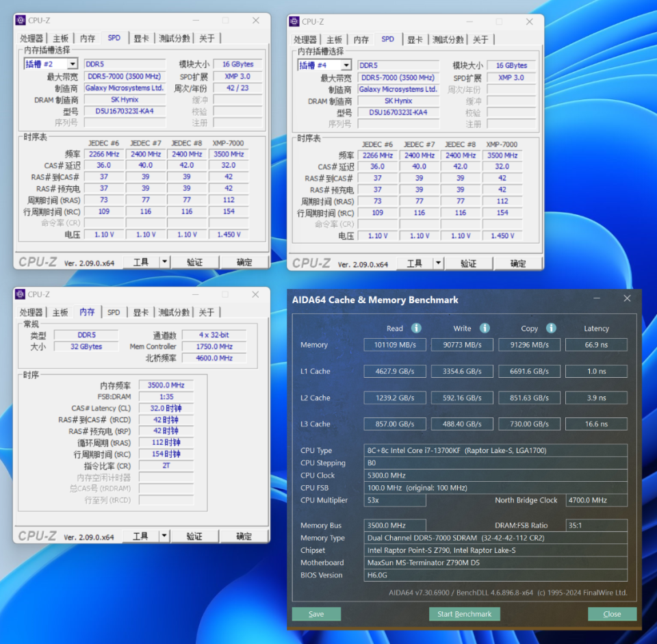Click the Read info icon in AIDA64
Image resolution: width=657 pixels, height=644 pixels.
(x=416, y=328)
